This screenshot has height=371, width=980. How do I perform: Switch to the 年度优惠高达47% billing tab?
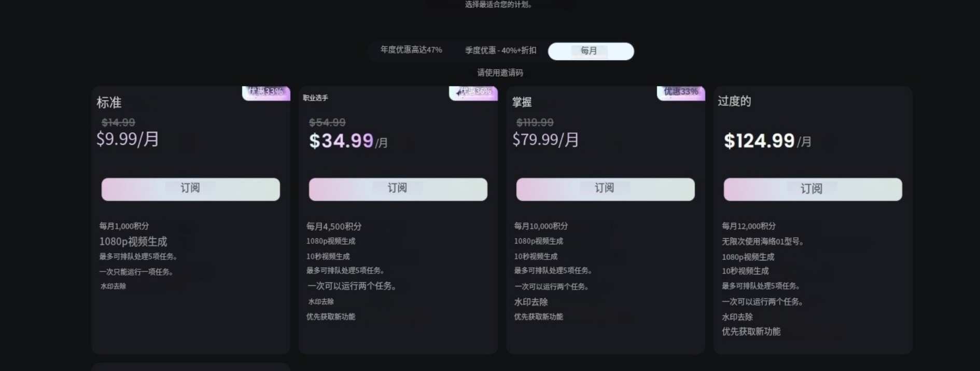pos(411,50)
